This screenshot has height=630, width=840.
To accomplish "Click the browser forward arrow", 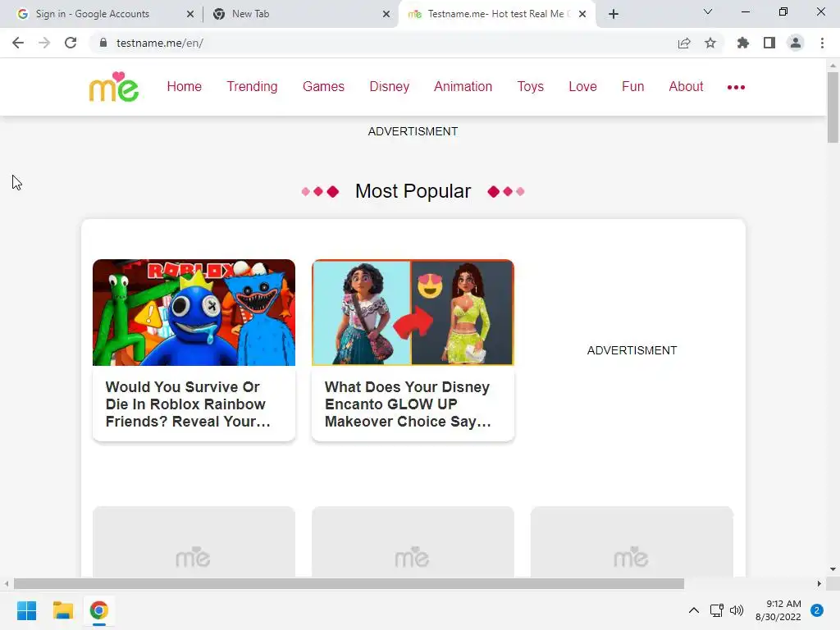I will (44, 43).
